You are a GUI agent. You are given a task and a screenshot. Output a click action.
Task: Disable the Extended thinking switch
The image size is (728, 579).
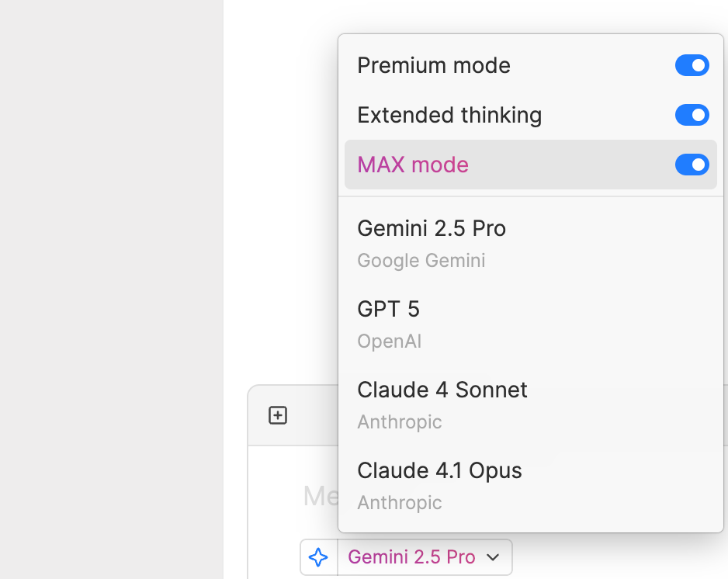click(692, 115)
